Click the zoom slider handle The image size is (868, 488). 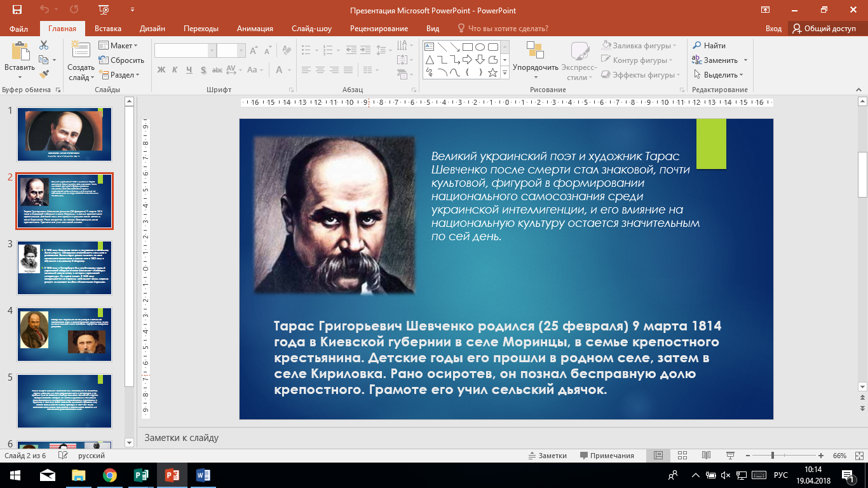pyautogui.click(x=772, y=456)
